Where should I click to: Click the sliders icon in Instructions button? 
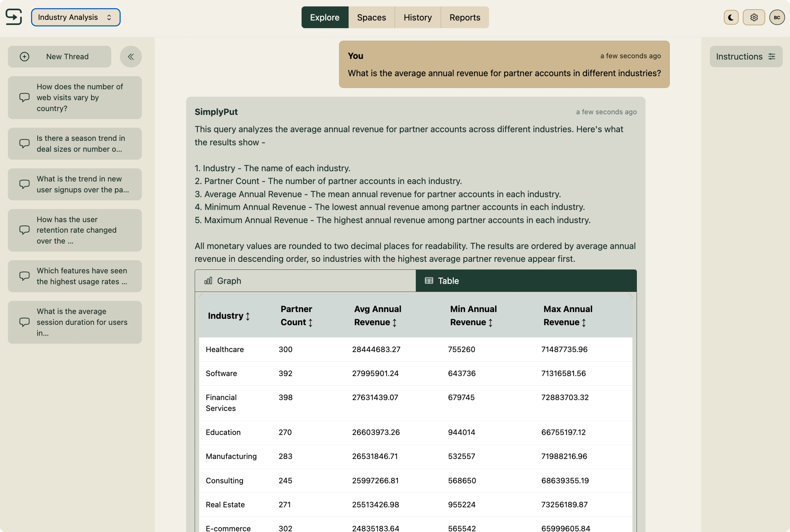click(772, 56)
